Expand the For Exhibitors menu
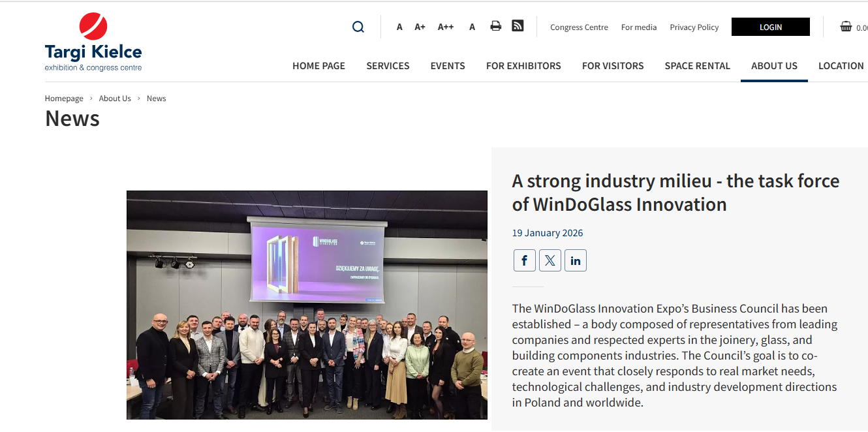This screenshot has width=868, height=432. (x=523, y=66)
